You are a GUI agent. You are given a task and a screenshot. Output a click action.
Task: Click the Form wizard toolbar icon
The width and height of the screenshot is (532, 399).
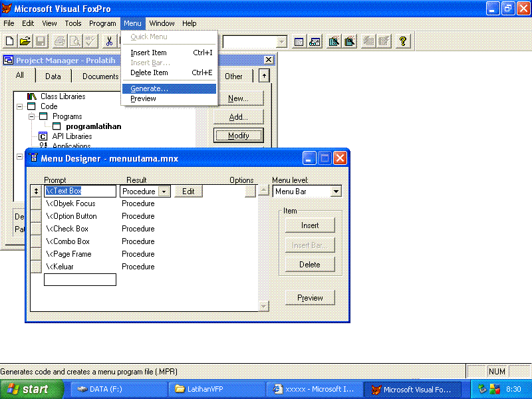tap(334, 41)
